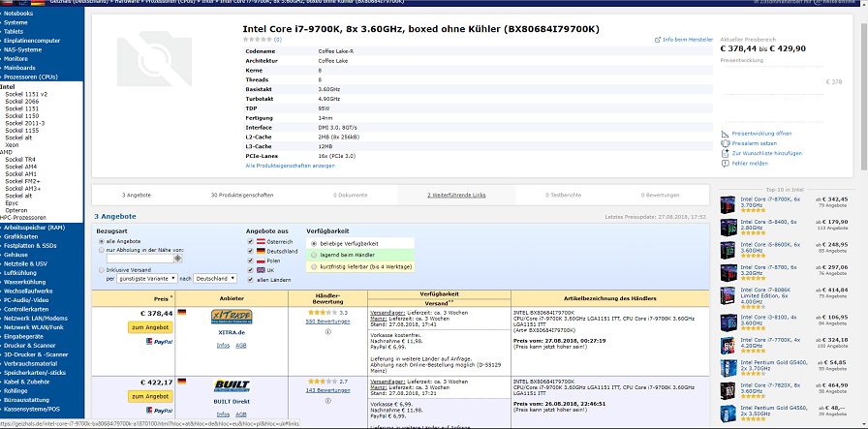Select 'lagernd beim Händler' availability
868x429 pixels.
[315, 256]
